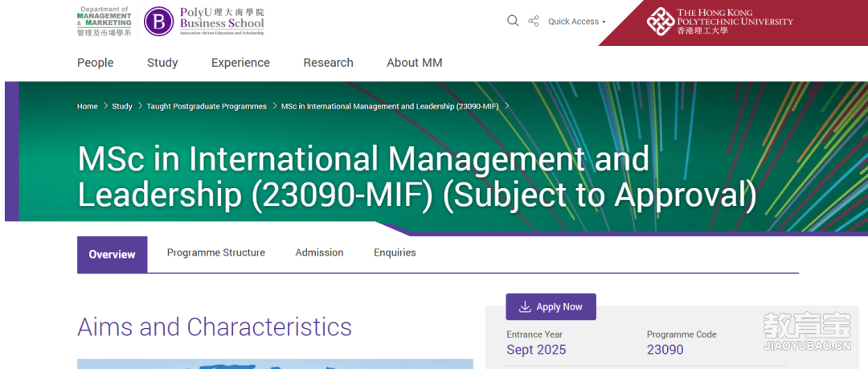Click the Entrance Year label
Viewport: 868px width, 369px height.
pyautogui.click(x=534, y=334)
